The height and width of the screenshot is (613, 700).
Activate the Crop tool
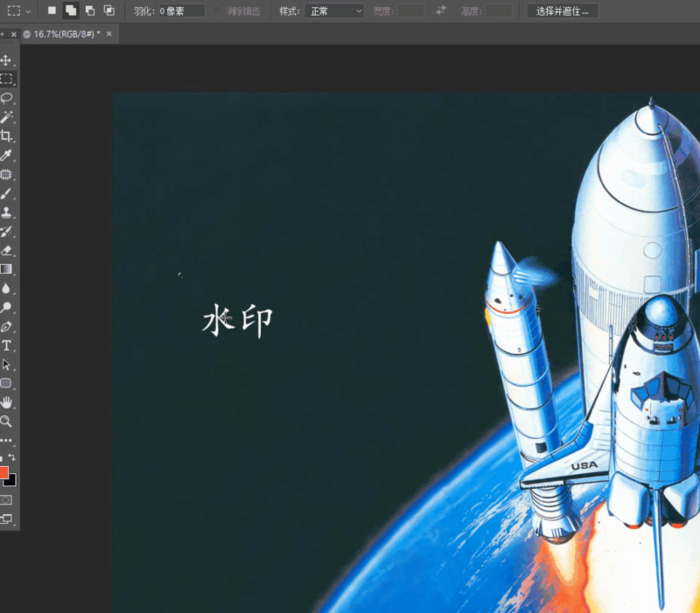(6, 136)
